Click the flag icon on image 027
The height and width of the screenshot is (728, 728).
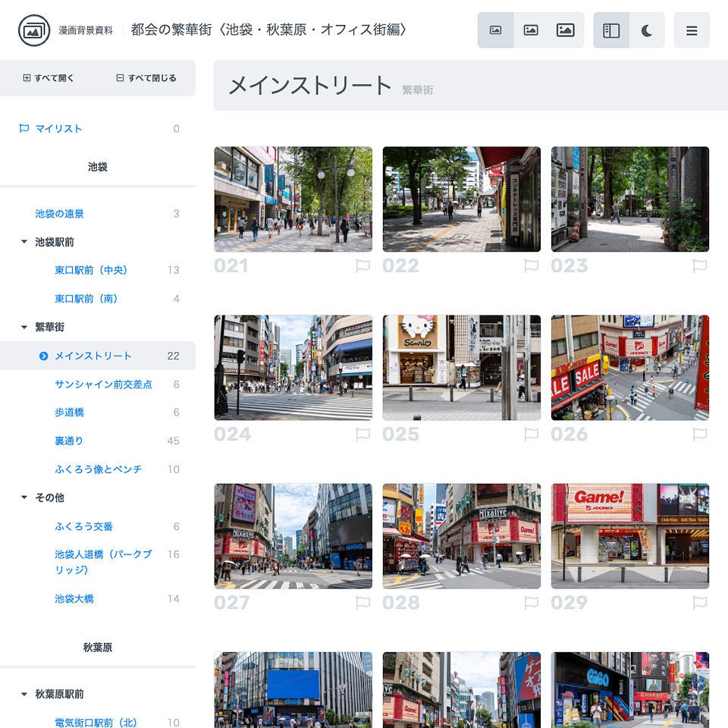point(363,603)
